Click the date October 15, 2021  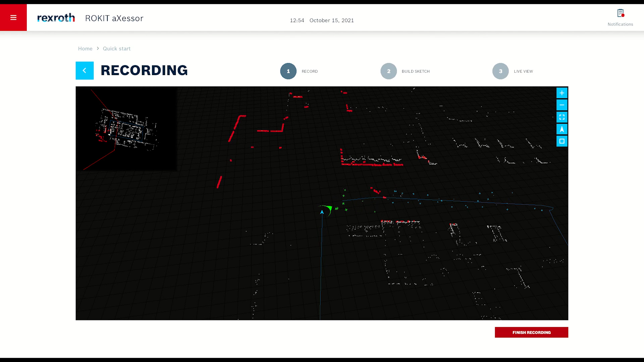(x=332, y=20)
